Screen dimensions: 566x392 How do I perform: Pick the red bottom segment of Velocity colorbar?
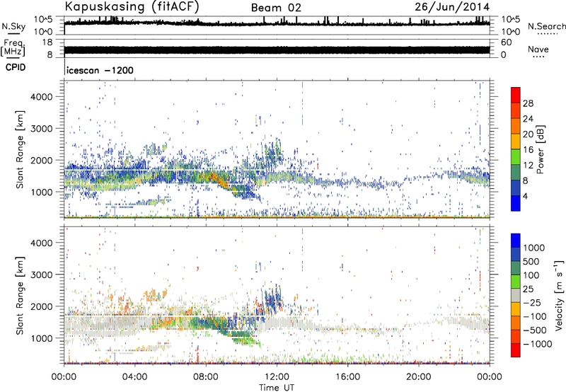[x=516, y=350]
